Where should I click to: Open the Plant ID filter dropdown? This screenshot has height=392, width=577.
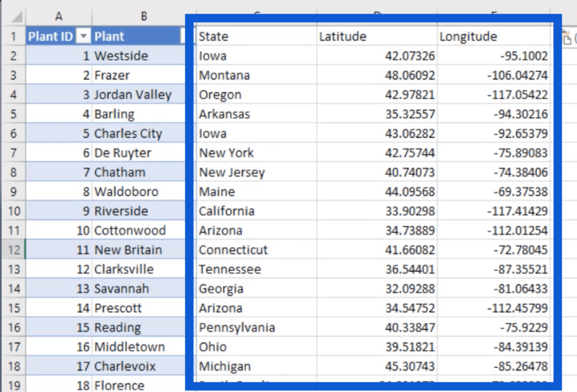83,36
